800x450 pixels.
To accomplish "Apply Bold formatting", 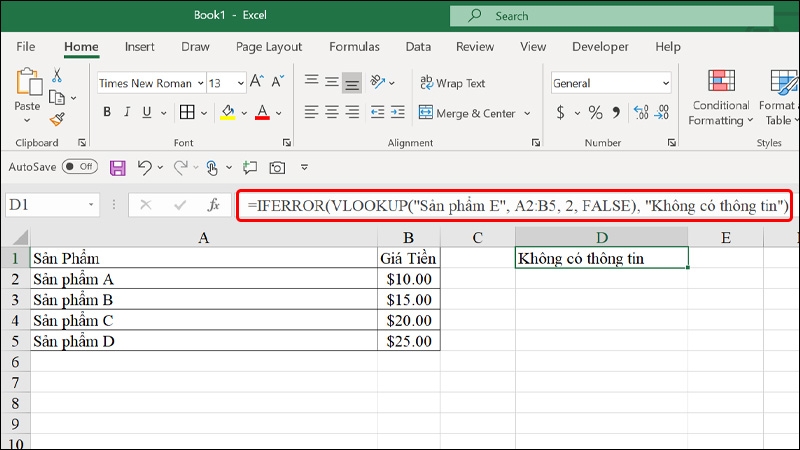I will 107,112.
